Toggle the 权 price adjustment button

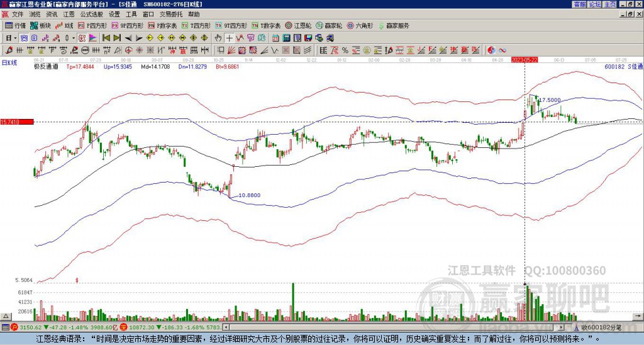coord(82,38)
